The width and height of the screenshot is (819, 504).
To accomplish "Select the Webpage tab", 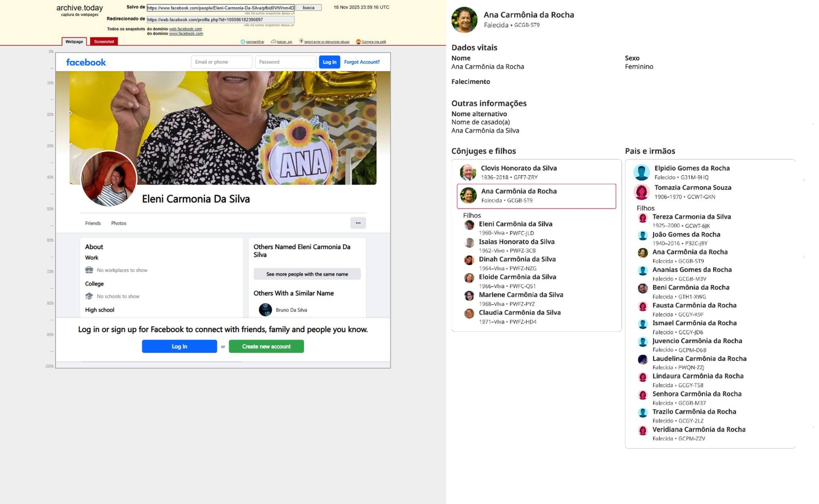I will (74, 42).
